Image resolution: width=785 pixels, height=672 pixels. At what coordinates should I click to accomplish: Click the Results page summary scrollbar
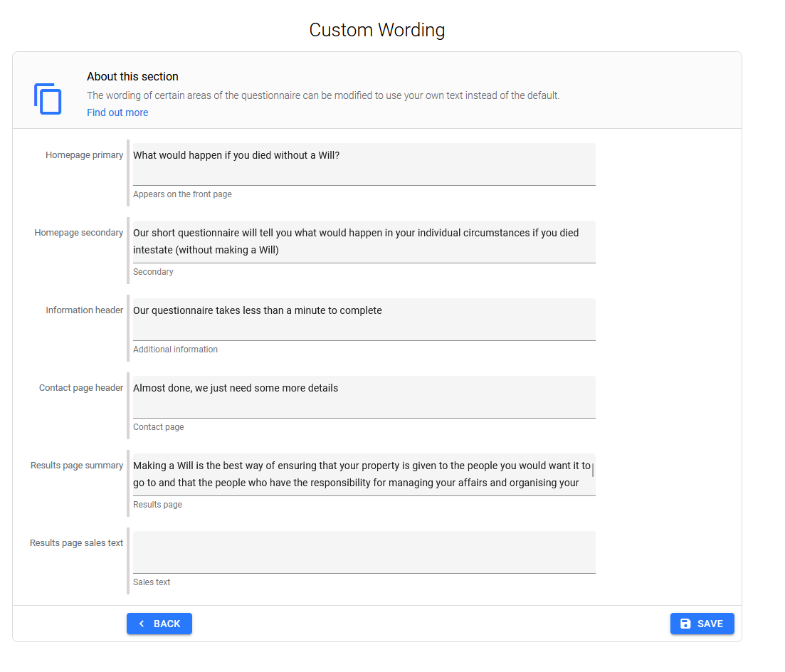(x=593, y=470)
